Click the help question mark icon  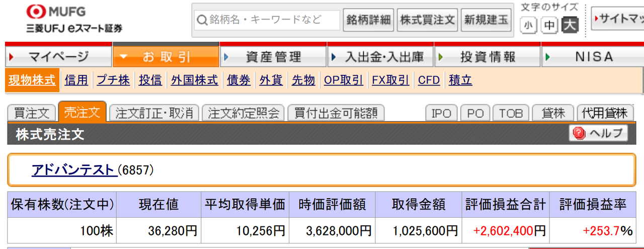[x=579, y=133]
